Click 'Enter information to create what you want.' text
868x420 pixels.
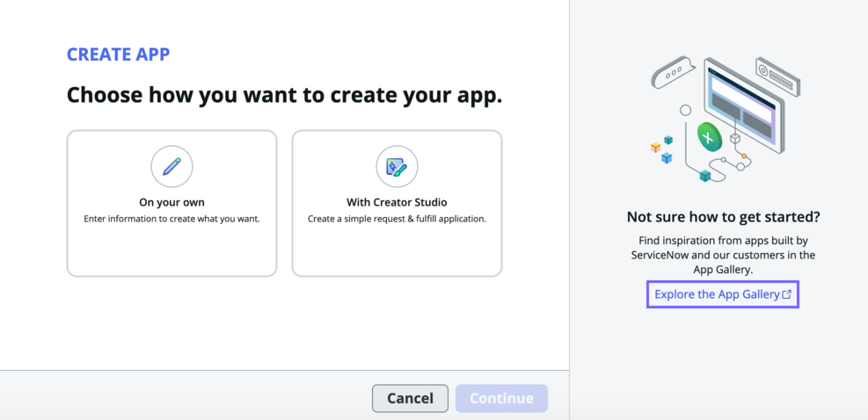click(x=171, y=219)
